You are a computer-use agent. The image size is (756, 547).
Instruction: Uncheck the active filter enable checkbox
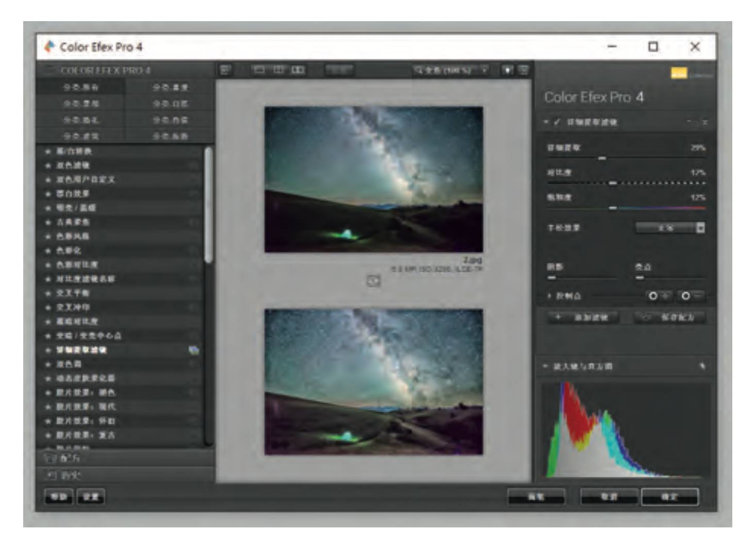click(557, 122)
